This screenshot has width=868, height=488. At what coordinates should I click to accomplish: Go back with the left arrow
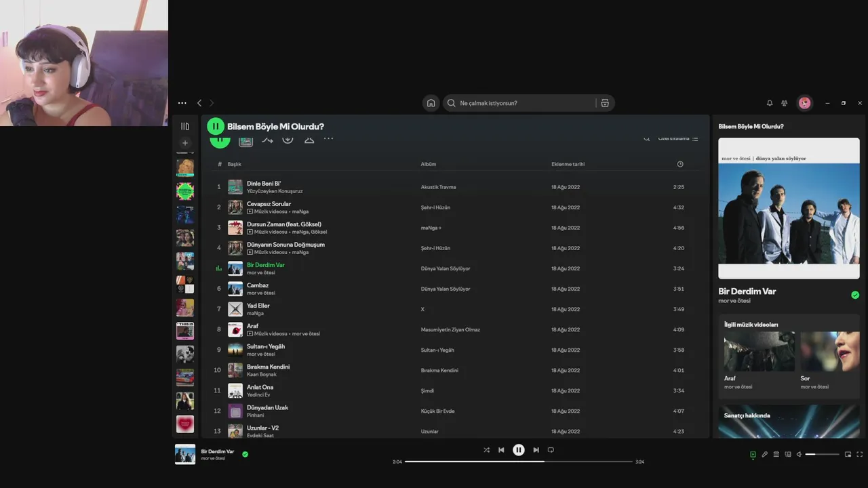[x=199, y=103]
